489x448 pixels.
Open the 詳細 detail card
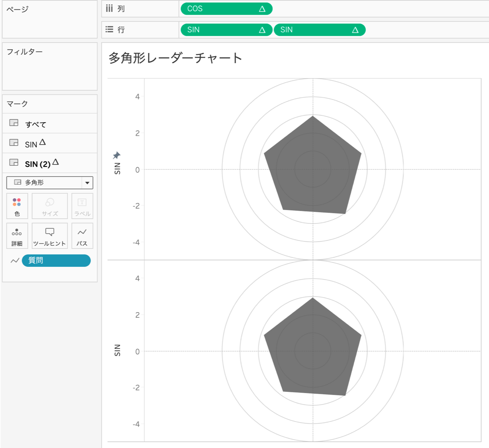(17, 236)
